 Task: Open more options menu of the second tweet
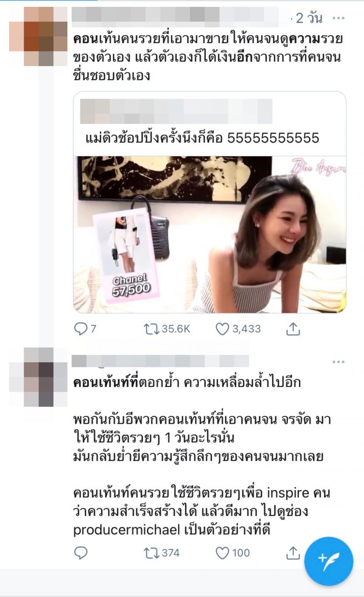(x=338, y=362)
